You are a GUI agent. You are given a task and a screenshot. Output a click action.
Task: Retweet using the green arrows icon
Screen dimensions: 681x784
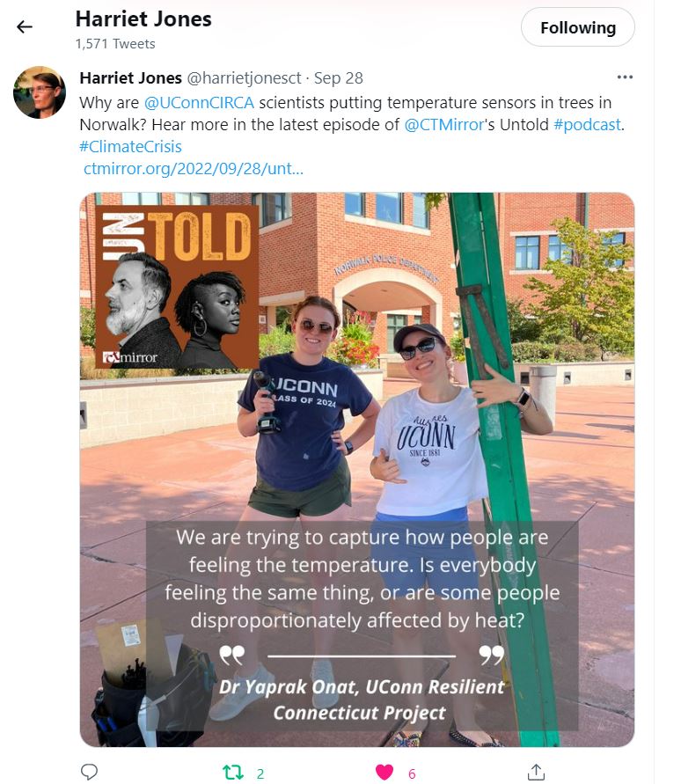pos(232,772)
